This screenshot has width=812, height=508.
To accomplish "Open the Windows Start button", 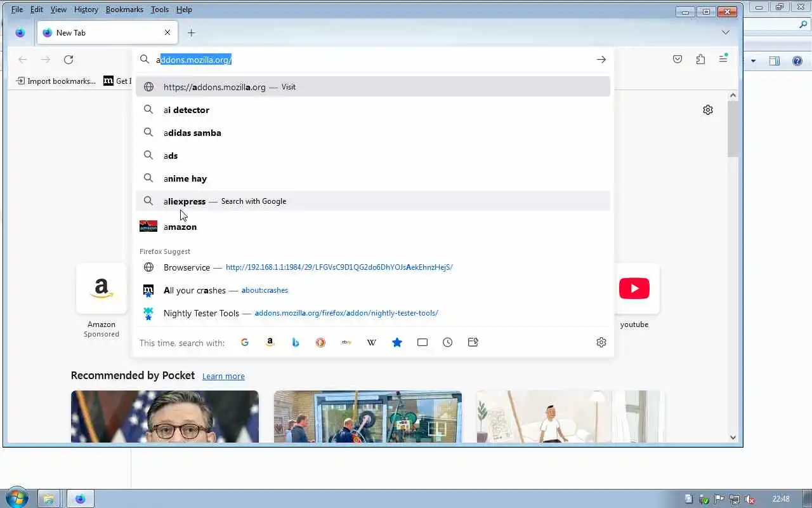I will (16, 498).
